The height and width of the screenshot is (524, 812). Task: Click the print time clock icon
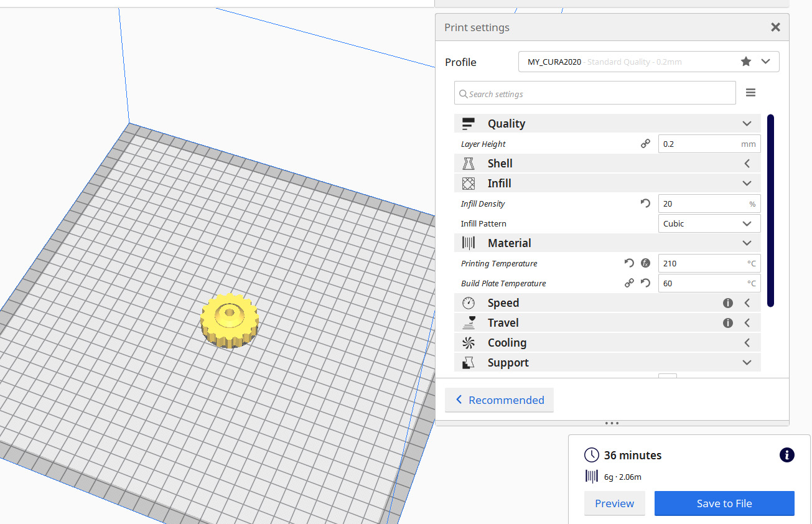592,455
